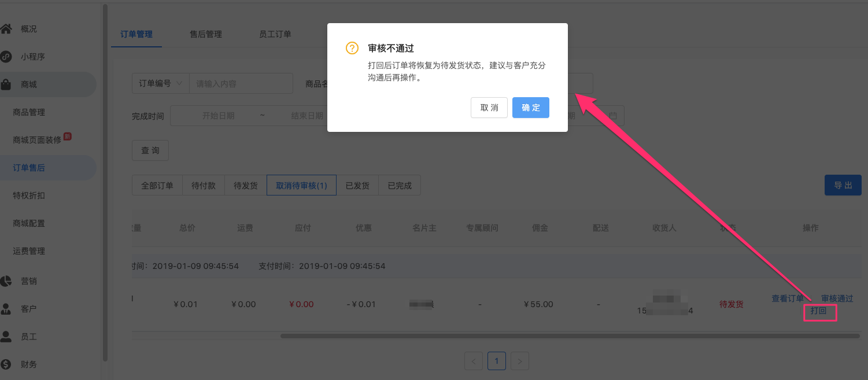Screen dimensions: 868x380
Task: Filter by 全部订单
Action: tap(157, 186)
